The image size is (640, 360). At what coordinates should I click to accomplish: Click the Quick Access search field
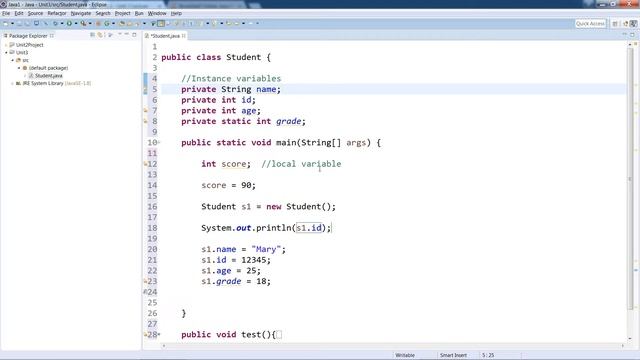click(590, 24)
